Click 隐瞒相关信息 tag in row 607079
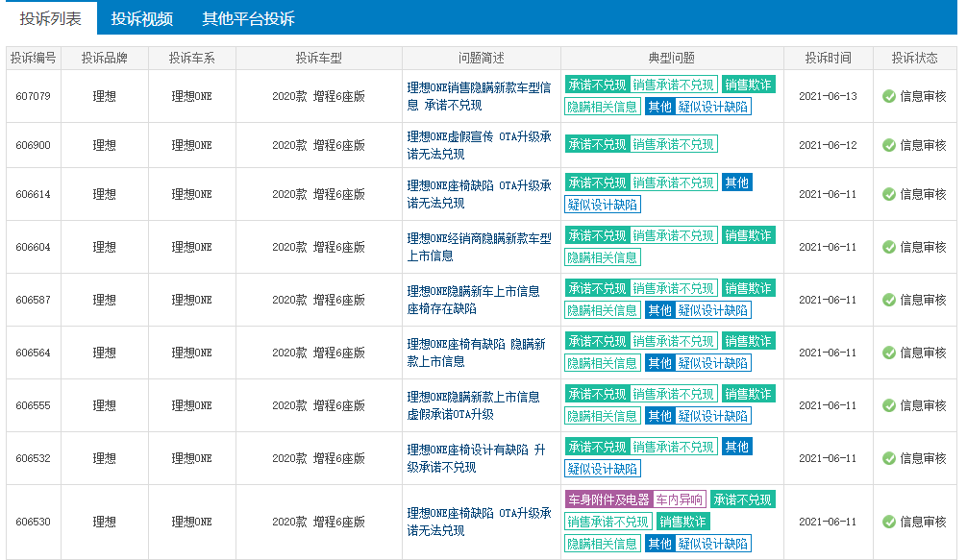The width and height of the screenshot is (967, 560). (x=603, y=108)
